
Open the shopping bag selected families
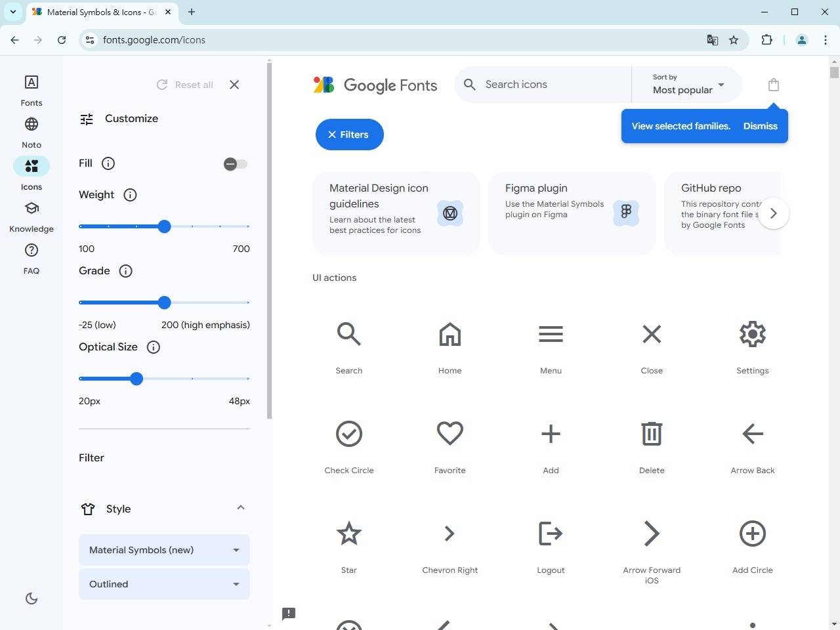coord(774,85)
